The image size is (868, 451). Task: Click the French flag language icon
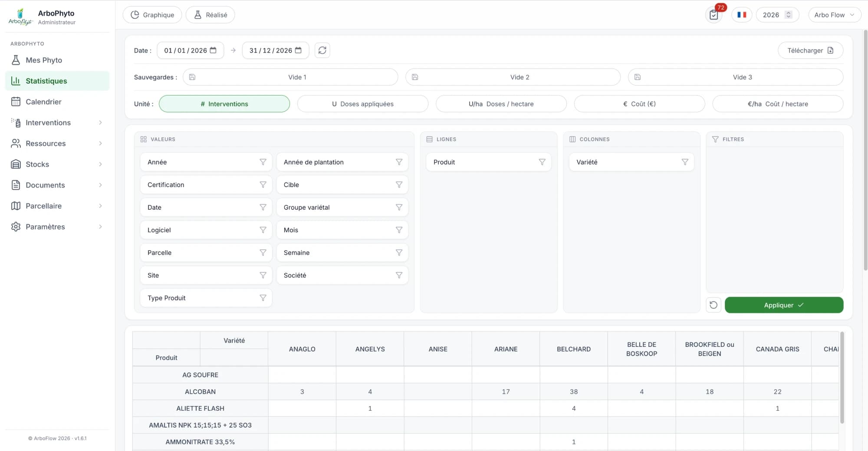coord(742,15)
